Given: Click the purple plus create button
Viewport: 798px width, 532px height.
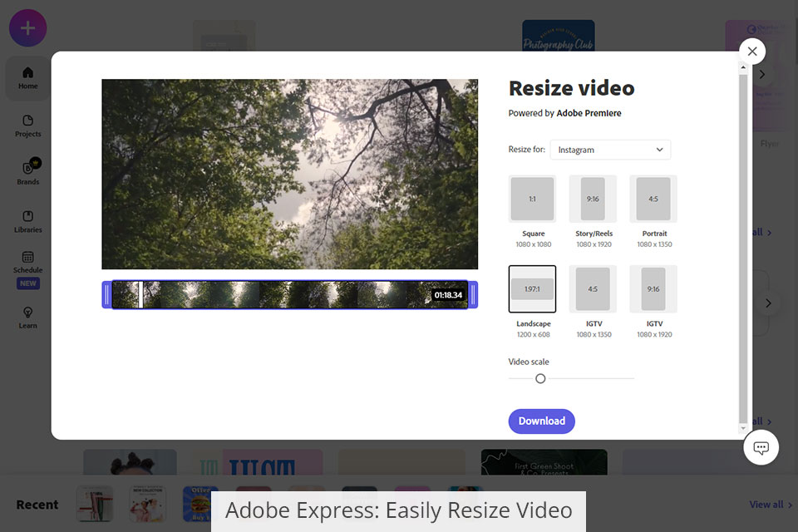Looking at the screenshot, I should 28,28.
